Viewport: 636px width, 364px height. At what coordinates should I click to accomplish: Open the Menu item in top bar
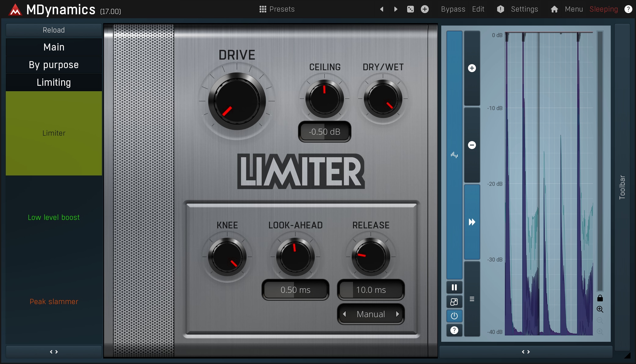[574, 9]
